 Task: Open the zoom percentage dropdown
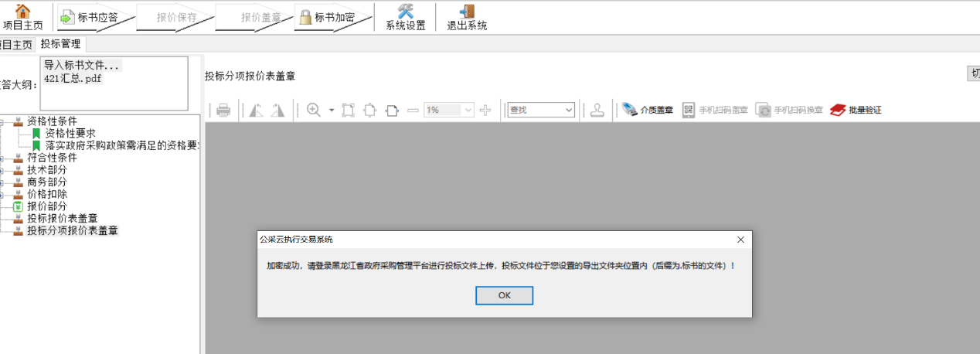point(468,111)
